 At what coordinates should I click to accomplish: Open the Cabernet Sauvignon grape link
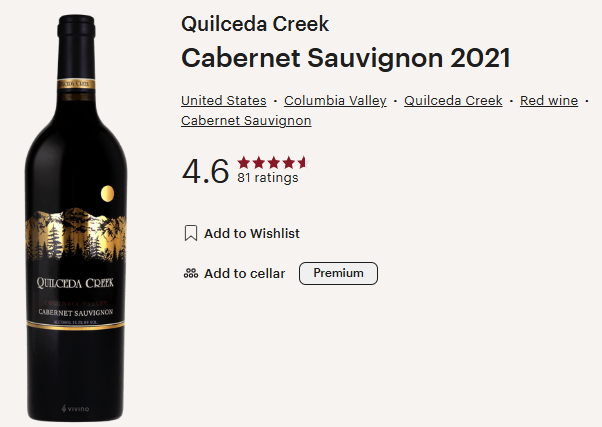click(x=246, y=121)
